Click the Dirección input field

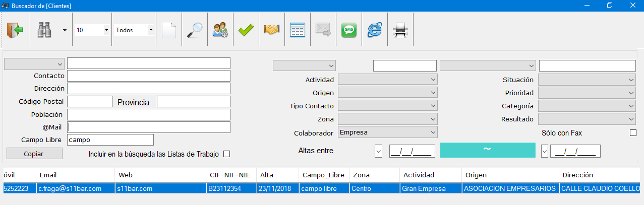149,89
